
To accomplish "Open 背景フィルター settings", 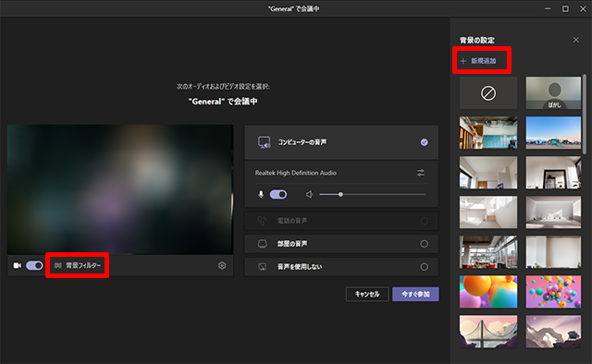I will point(78,265).
